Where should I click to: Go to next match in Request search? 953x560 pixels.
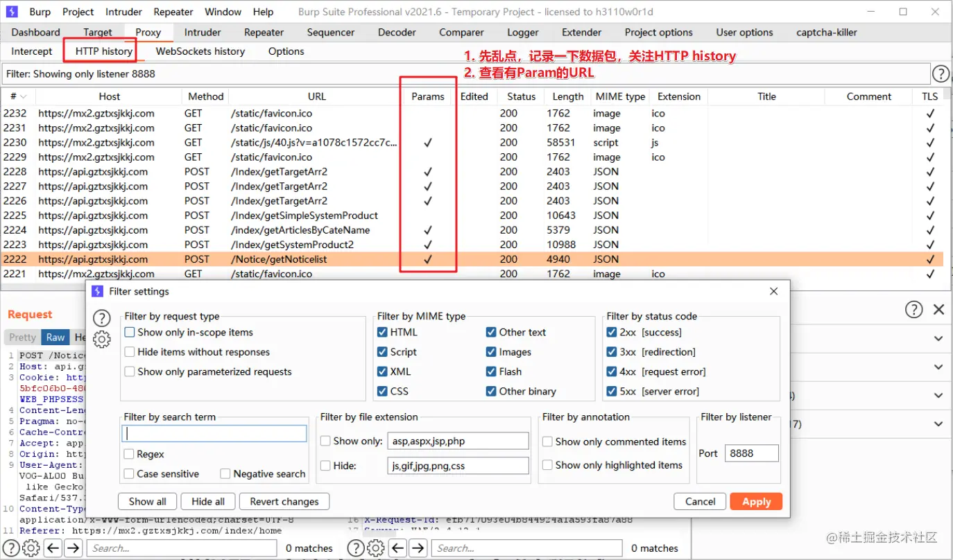[x=74, y=548]
